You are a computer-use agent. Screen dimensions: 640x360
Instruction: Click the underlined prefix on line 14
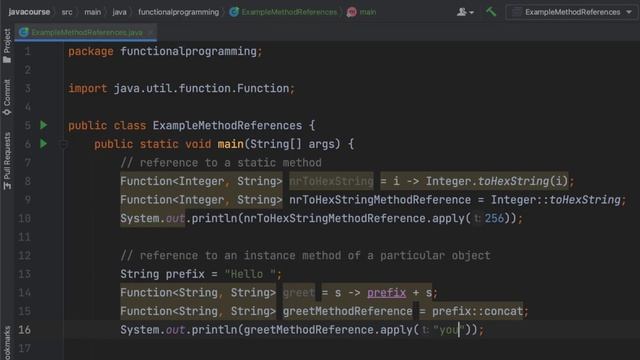(387, 293)
